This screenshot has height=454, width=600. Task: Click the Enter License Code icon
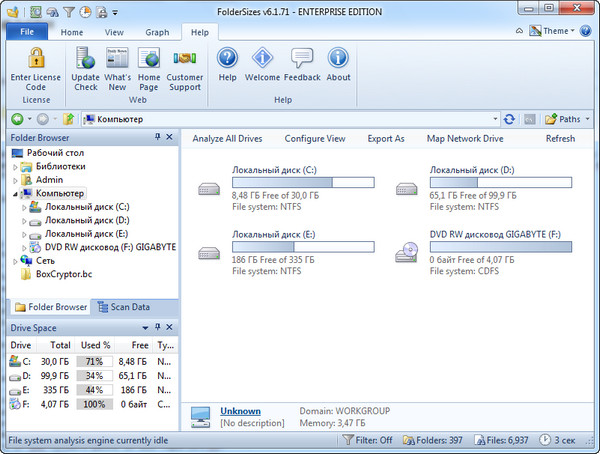(x=35, y=59)
